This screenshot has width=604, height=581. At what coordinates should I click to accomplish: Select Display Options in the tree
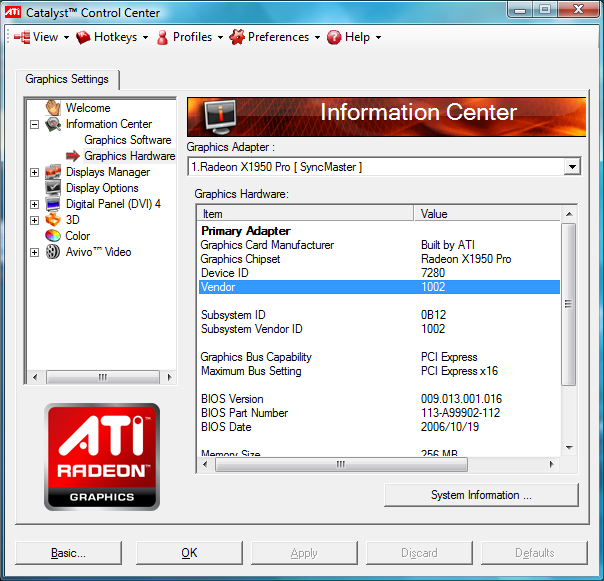pyautogui.click(x=102, y=188)
